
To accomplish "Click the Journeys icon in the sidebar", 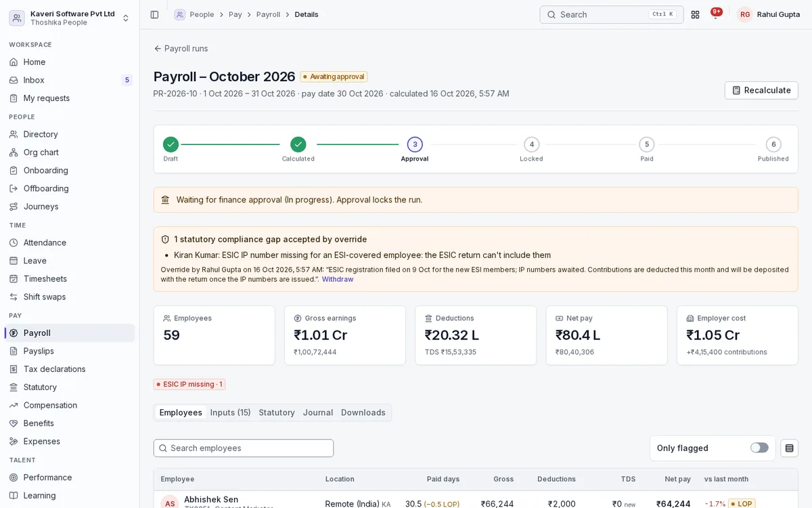I will coord(14,207).
